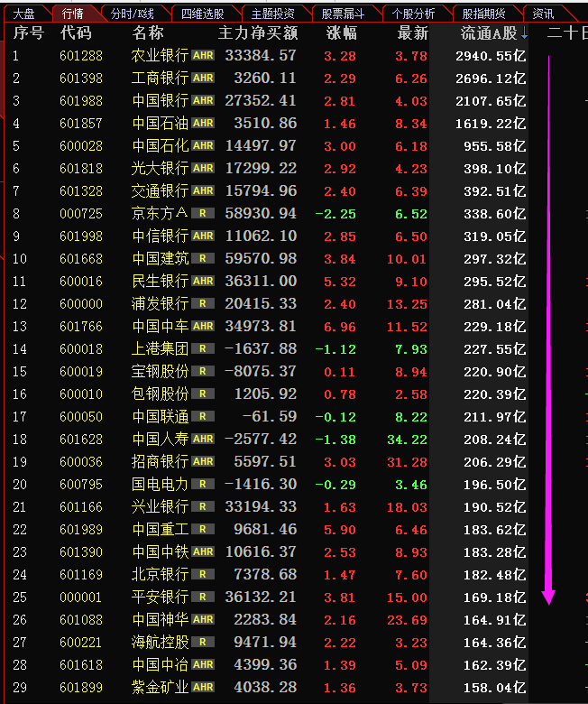Sort by the 涨幅 column header
Image resolution: width=588 pixels, height=704 pixels.
click(341, 33)
